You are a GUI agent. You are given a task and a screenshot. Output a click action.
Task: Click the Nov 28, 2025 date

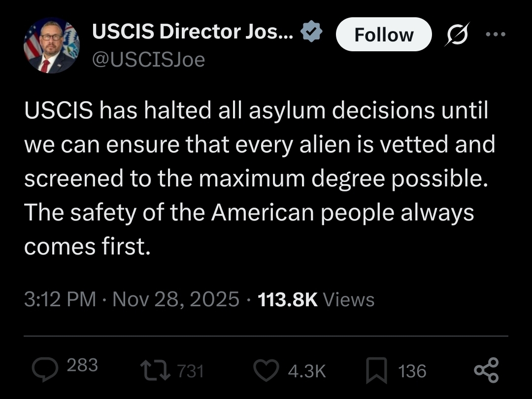click(x=176, y=299)
